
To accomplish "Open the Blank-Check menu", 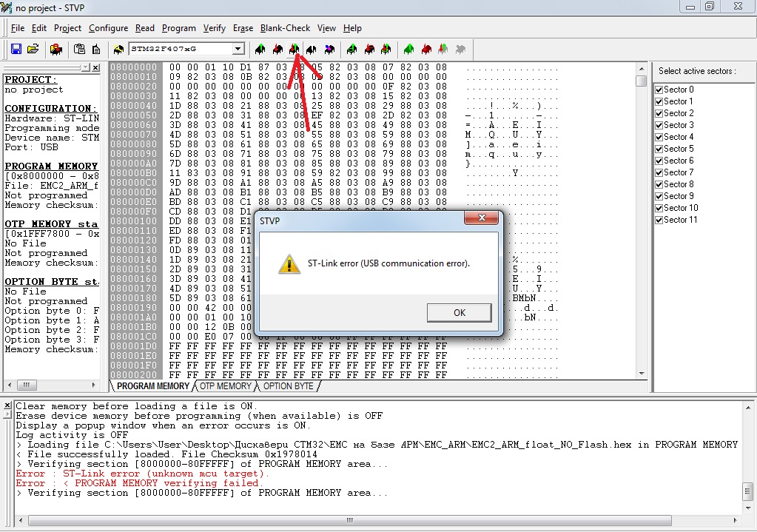I will [x=286, y=28].
